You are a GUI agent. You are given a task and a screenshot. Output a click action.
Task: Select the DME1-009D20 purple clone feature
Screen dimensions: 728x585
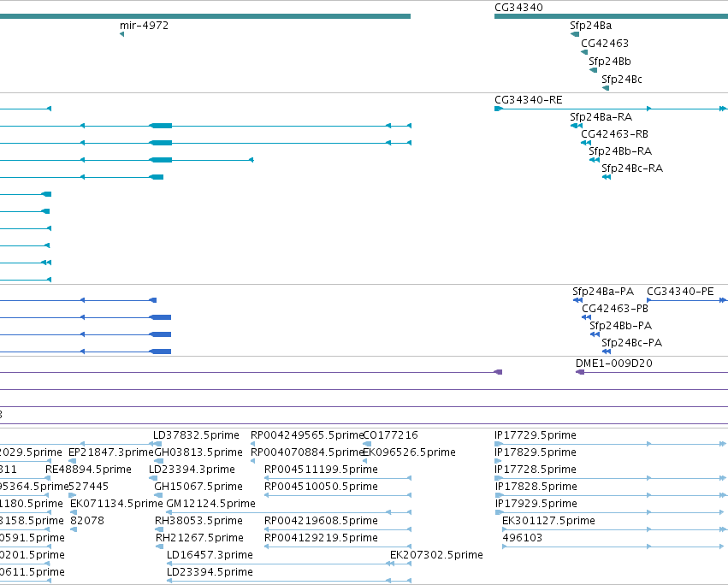pyautogui.click(x=652, y=372)
